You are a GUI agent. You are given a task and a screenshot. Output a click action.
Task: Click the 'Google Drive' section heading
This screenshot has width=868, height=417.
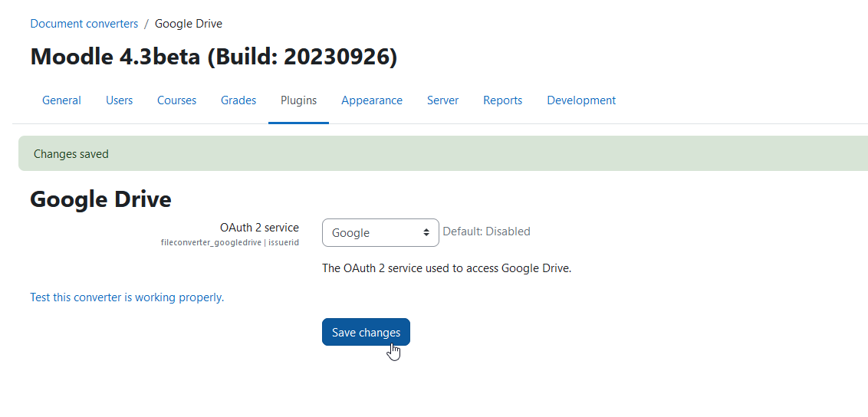click(x=100, y=199)
